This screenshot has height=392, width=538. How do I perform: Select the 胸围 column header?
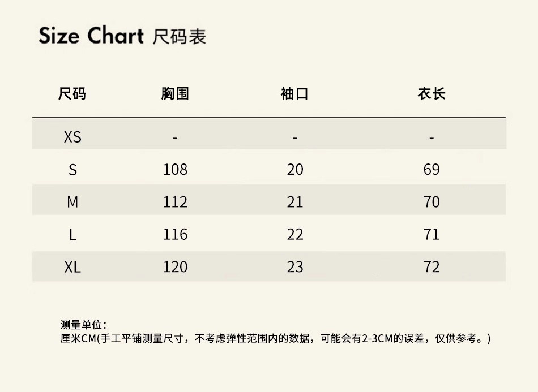tap(175, 94)
